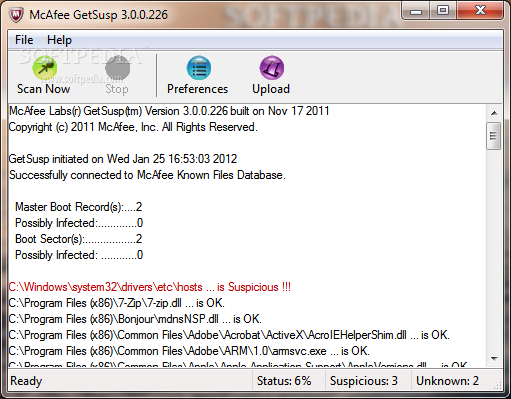Viewport: 511px width, 399px height.
Task: Click the Successfully connected to McAfee line
Action: 147,175
